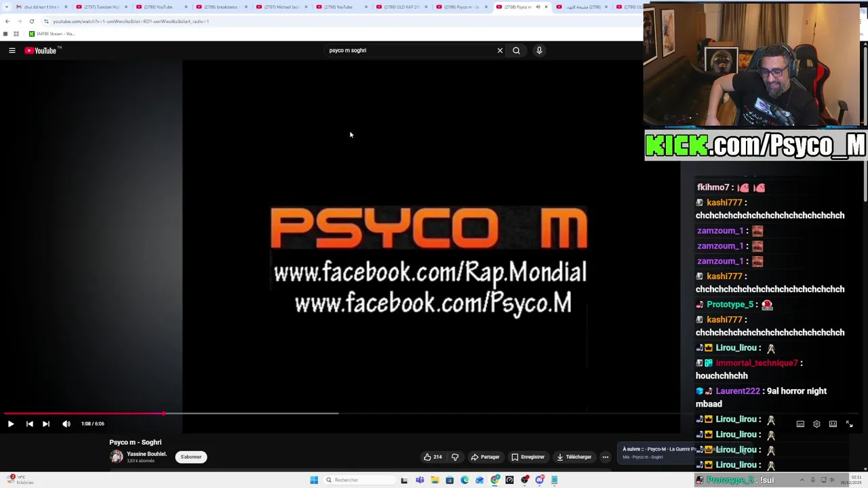Dislike the Psyco m - Soghri video

point(455,457)
